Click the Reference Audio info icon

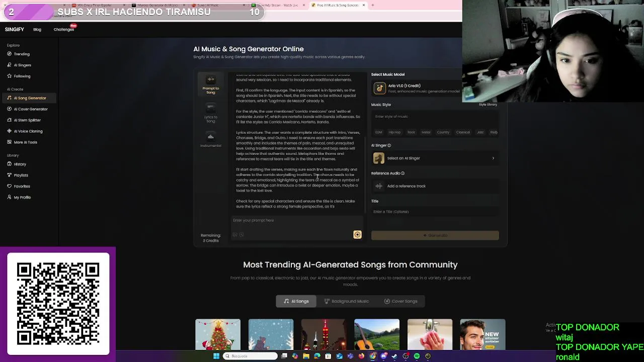403,173
